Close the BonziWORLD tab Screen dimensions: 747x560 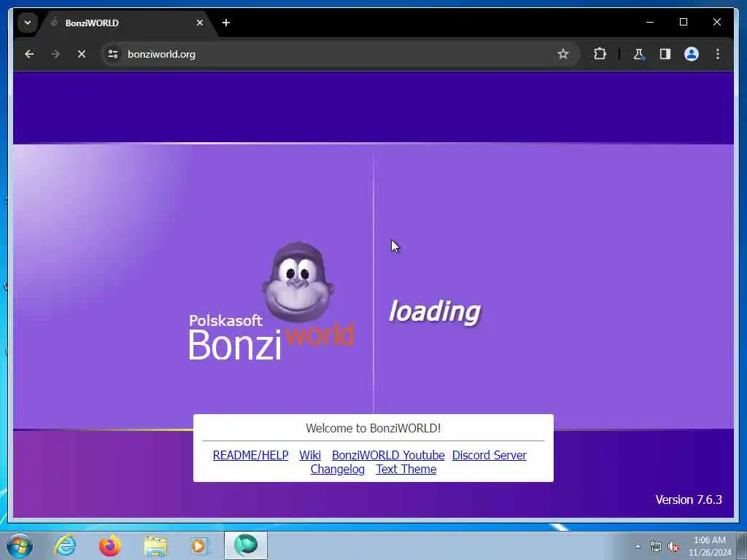pos(200,23)
